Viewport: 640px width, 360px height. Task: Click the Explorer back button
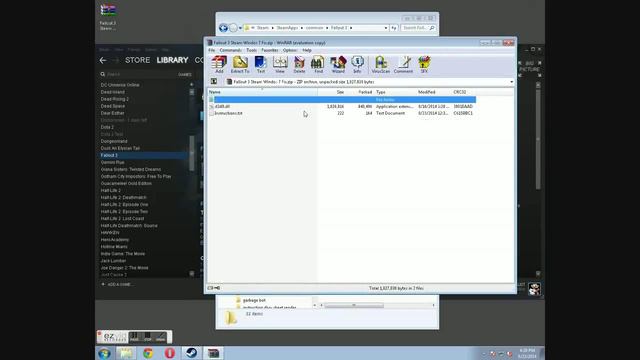[x=223, y=28]
